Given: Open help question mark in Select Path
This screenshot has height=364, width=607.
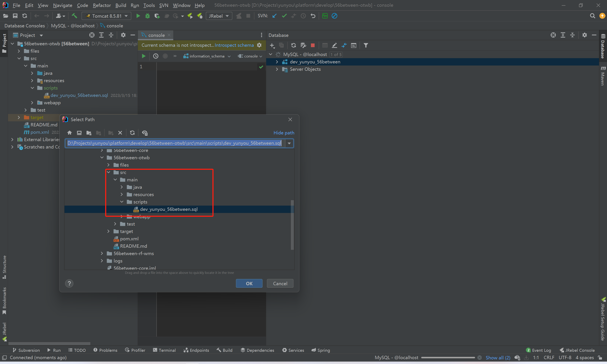Looking at the screenshot, I should pos(69,284).
